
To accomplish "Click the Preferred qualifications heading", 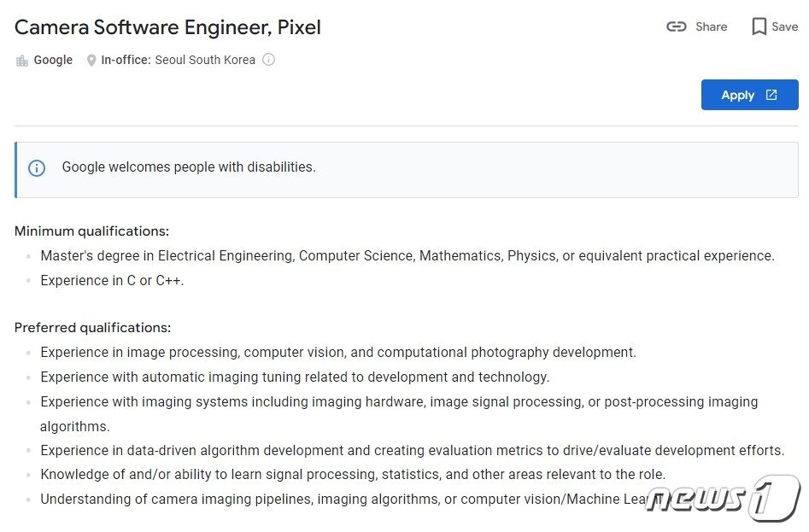I will [92, 327].
